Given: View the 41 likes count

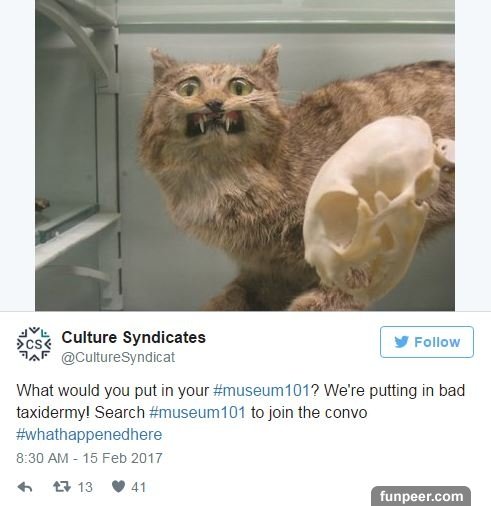Looking at the screenshot, I should (139, 487).
